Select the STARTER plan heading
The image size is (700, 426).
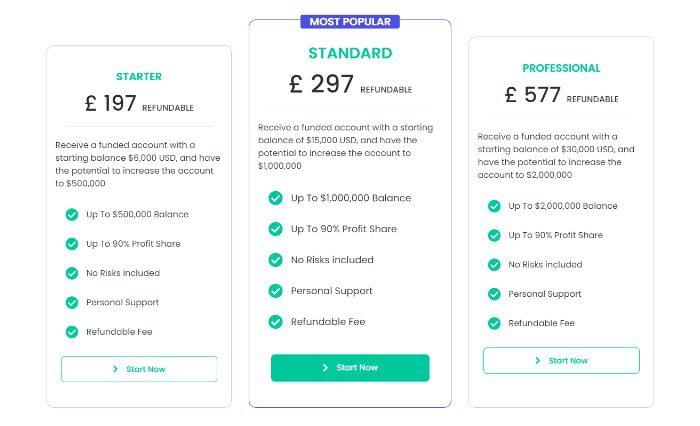point(139,76)
